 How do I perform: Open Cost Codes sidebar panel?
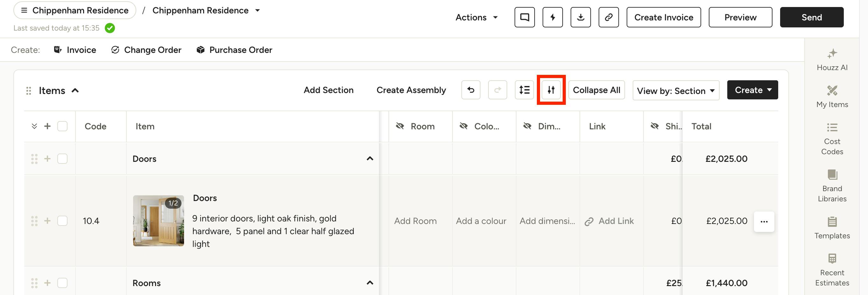pyautogui.click(x=832, y=139)
